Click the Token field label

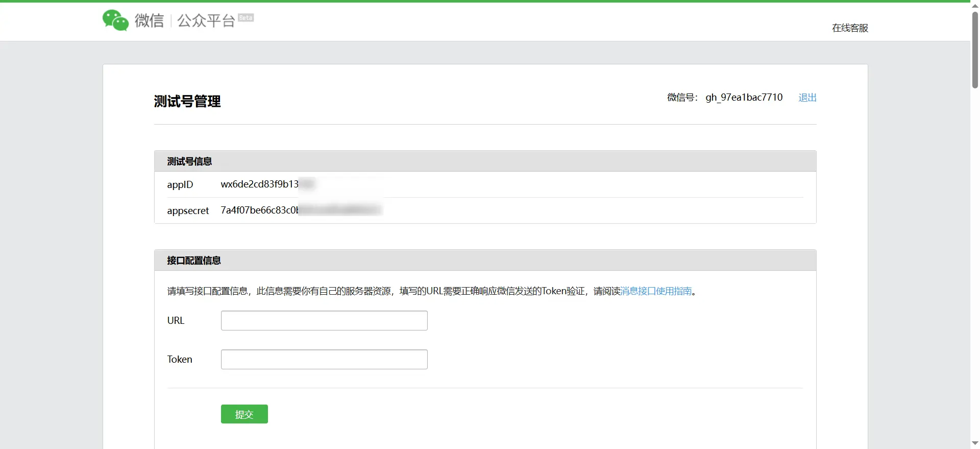click(180, 360)
